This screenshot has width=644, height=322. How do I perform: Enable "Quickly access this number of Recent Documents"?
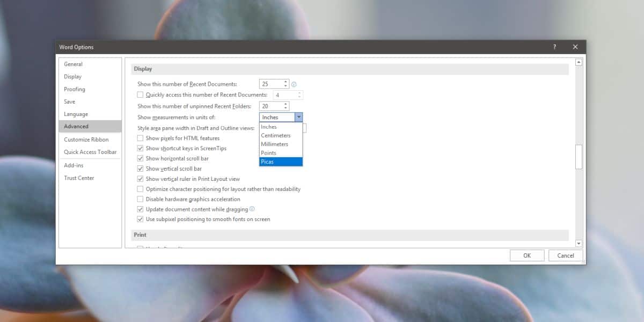pyautogui.click(x=140, y=94)
